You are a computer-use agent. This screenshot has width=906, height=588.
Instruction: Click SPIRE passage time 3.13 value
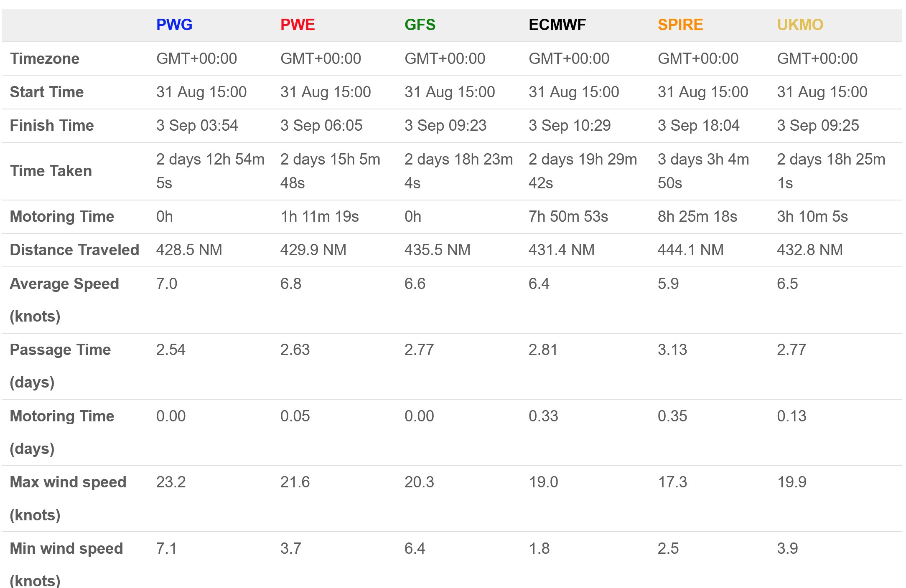click(x=672, y=350)
